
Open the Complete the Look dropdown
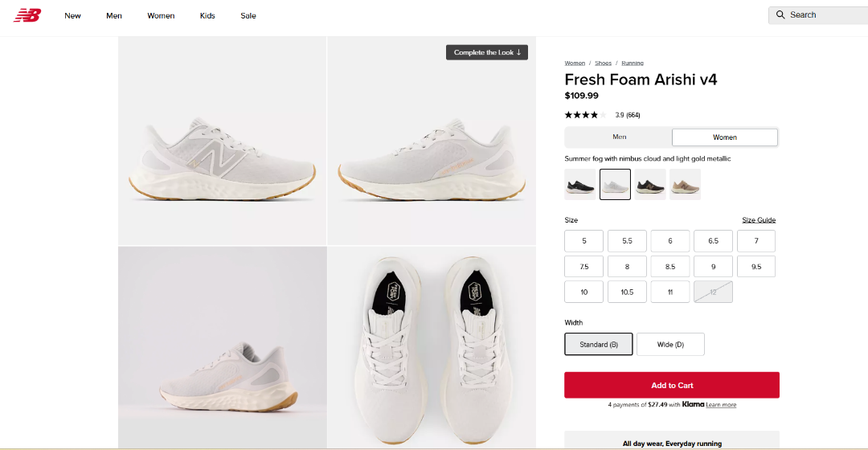(x=487, y=53)
